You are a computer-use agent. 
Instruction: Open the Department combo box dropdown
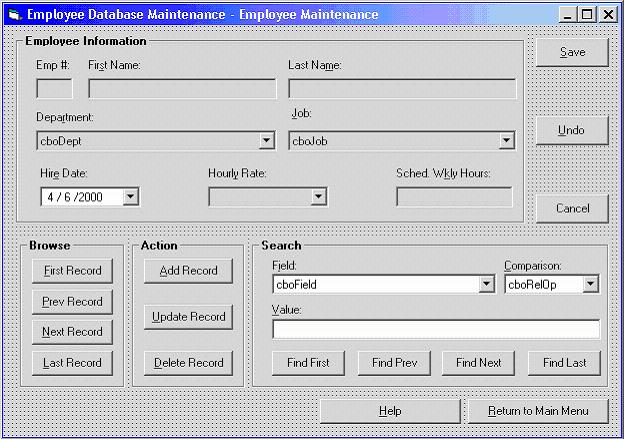(x=266, y=141)
